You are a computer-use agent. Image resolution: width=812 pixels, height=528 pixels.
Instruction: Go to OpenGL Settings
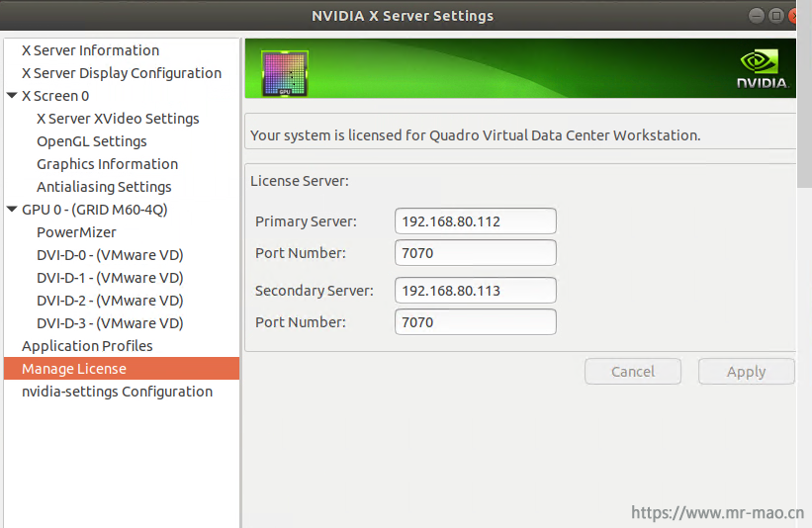click(92, 141)
